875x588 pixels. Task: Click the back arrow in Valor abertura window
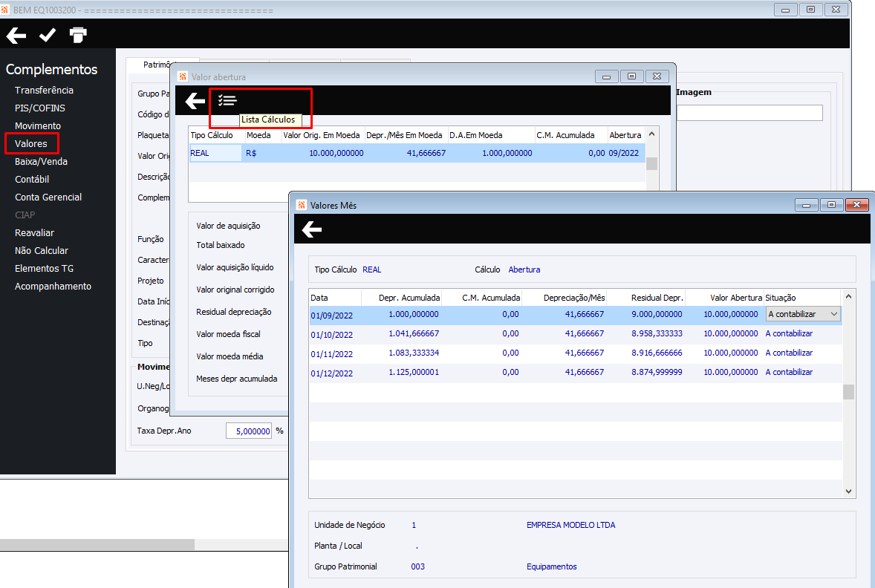[x=195, y=101]
